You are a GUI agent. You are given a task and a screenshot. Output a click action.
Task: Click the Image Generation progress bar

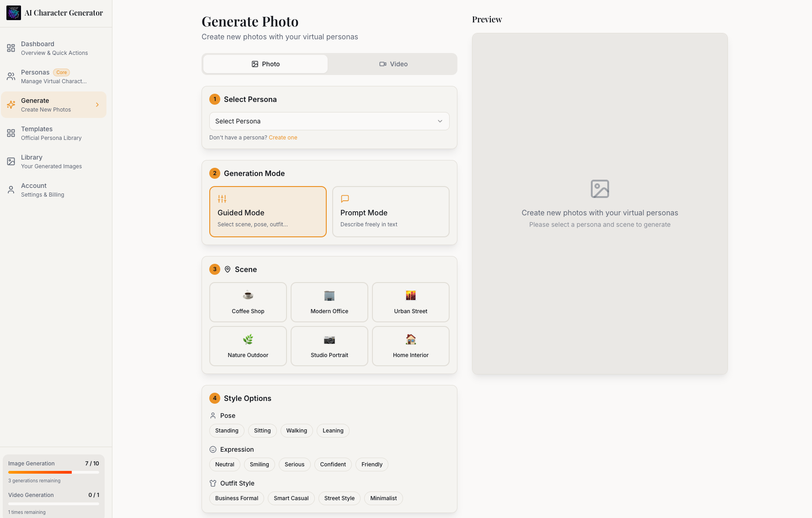tap(53, 472)
